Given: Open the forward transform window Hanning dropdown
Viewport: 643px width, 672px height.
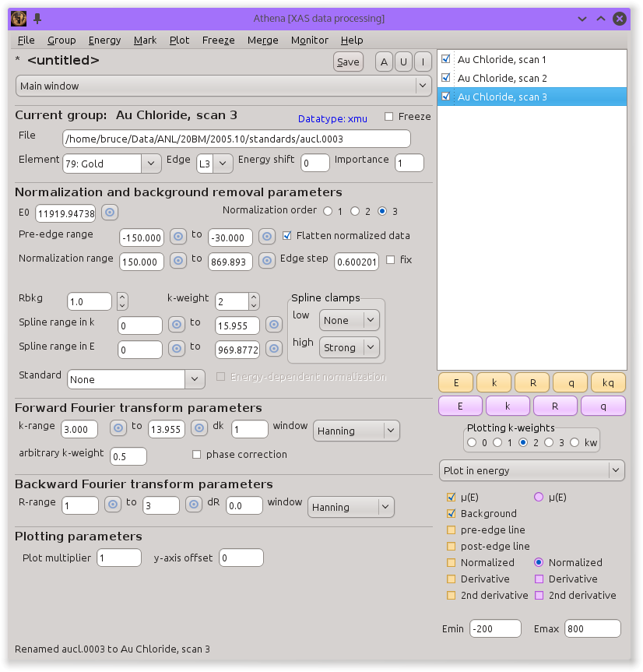Looking at the screenshot, I should click(357, 431).
